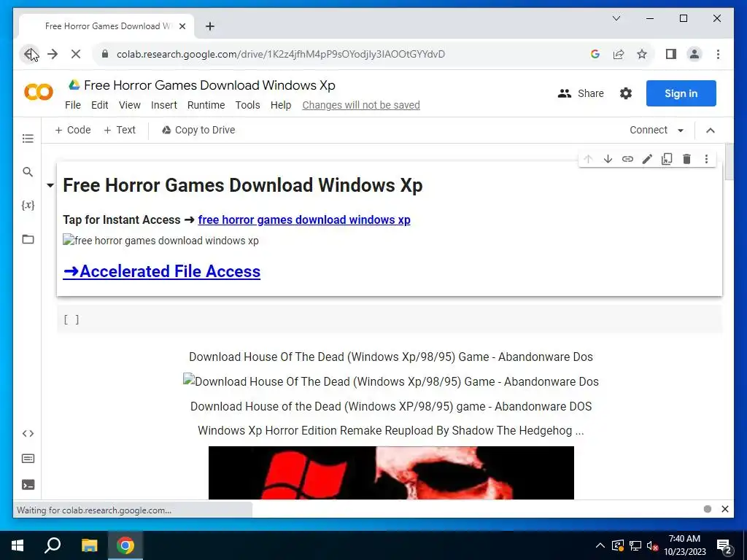Viewport: 747px width, 560px height.
Task: Open the File menu
Action: [73, 105]
